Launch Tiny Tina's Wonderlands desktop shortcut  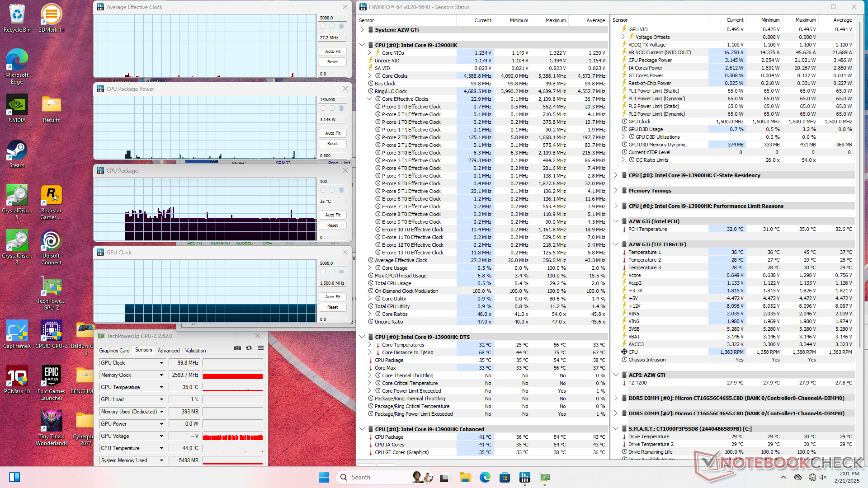tap(51, 428)
